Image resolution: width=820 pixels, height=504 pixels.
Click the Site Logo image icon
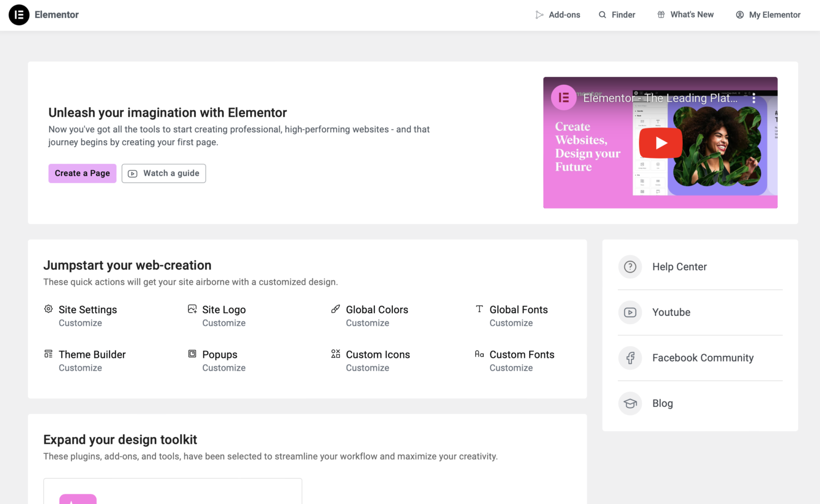[192, 309]
